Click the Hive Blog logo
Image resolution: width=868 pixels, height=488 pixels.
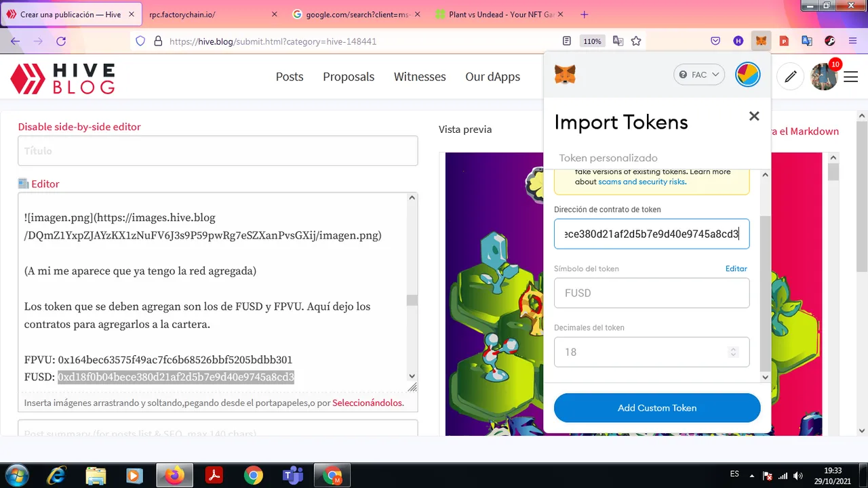[62, 79]
